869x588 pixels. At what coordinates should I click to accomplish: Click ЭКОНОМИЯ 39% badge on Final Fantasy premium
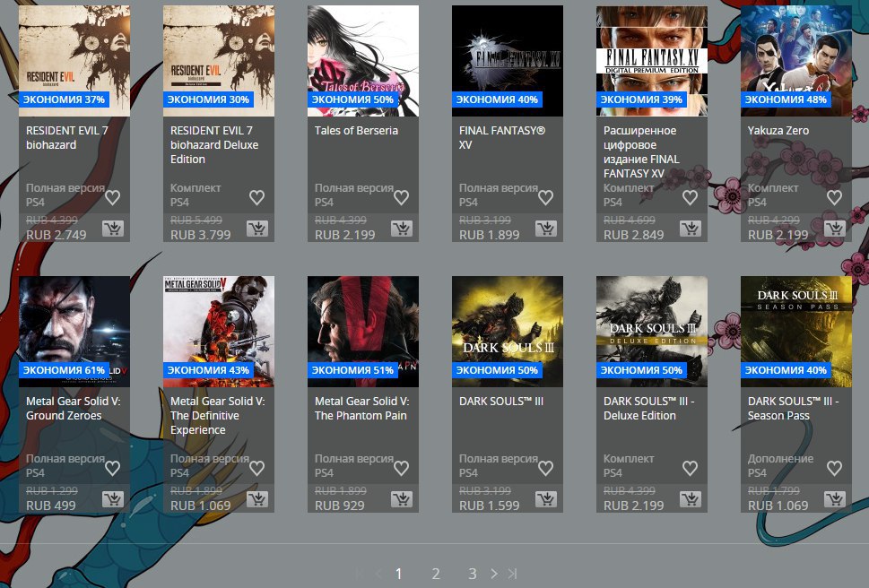pyautogui.click(x=641, y=99)
